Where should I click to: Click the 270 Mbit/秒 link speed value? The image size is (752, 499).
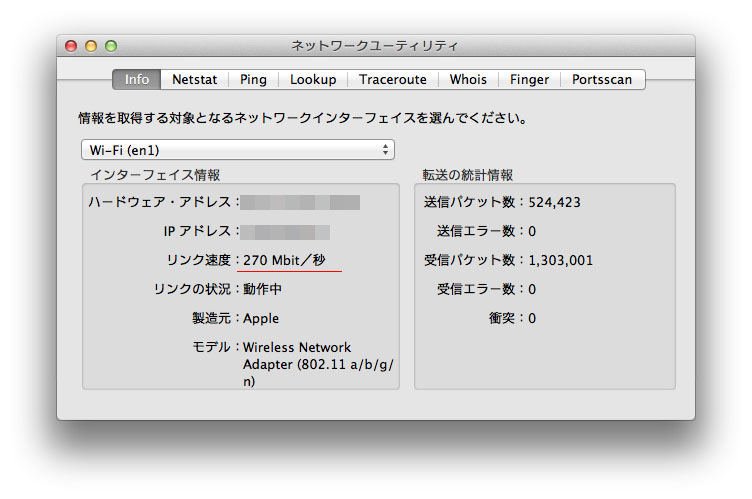pyautogui.click(x=284, y=260)
